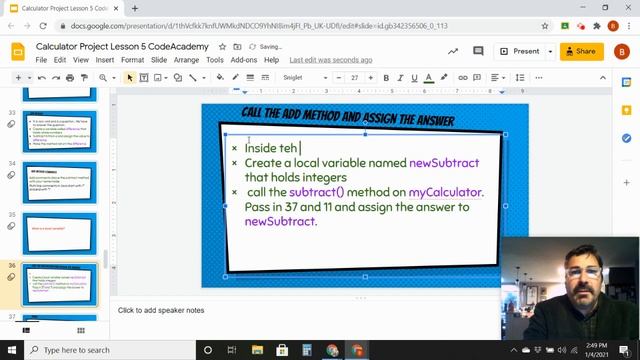Open the border color pencil picker

235,77
